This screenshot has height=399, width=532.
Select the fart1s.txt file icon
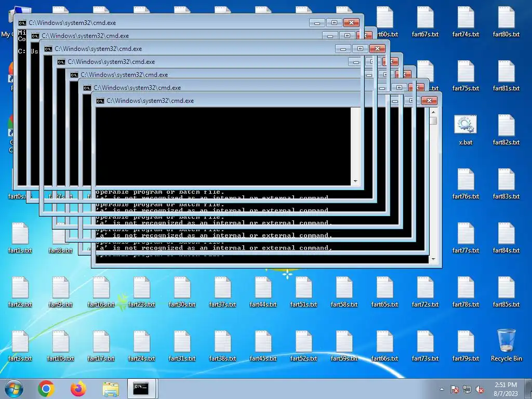[x=20, y=238]
